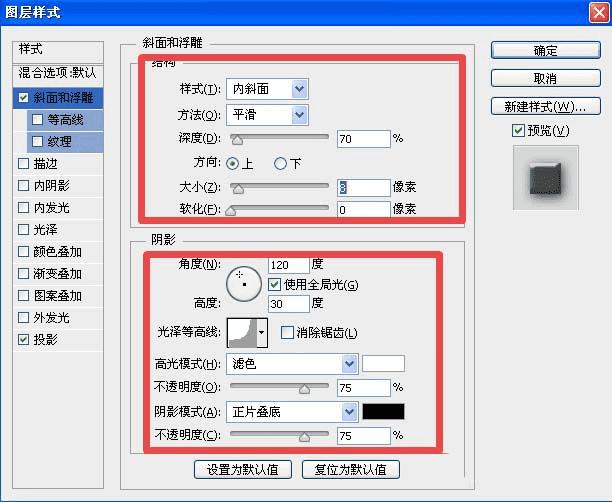Open 新建样式(W)... dialog
The height and width of the screenshot is (502, 612).
pyautogui.click(x=545, y=107)
